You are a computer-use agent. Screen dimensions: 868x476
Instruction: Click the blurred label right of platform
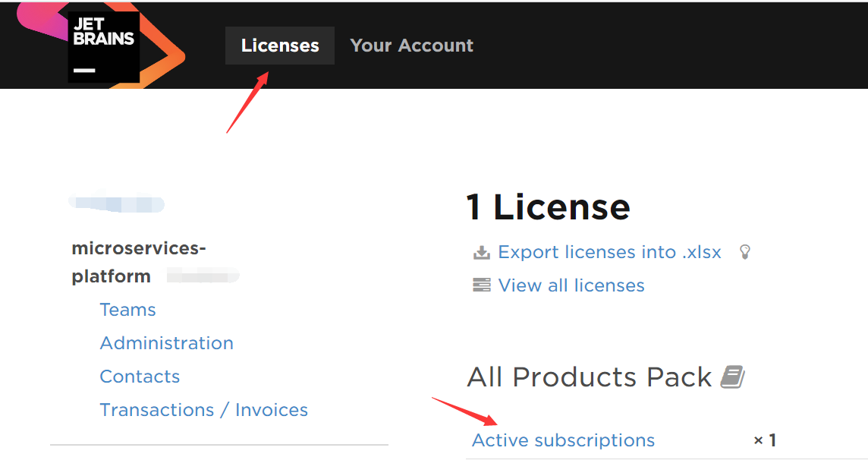point(202,276)
